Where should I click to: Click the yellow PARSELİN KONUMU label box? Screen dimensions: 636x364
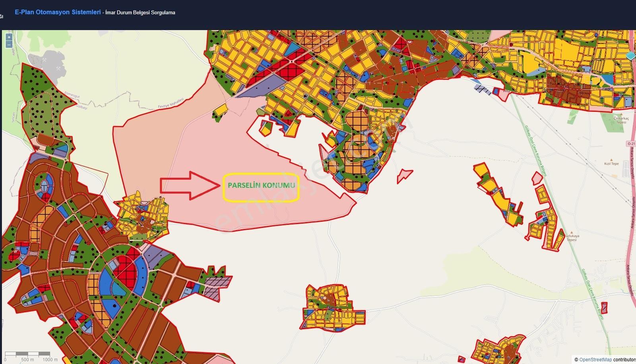[261, 188]
